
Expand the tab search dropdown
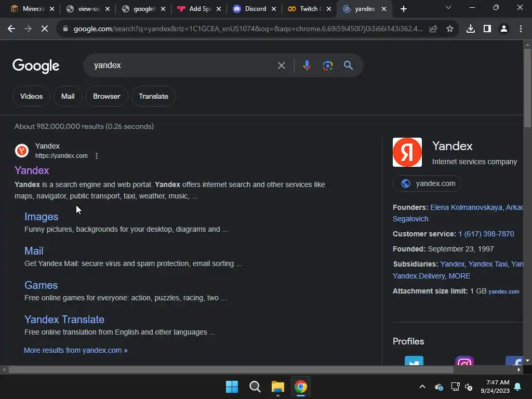point(448,7)
